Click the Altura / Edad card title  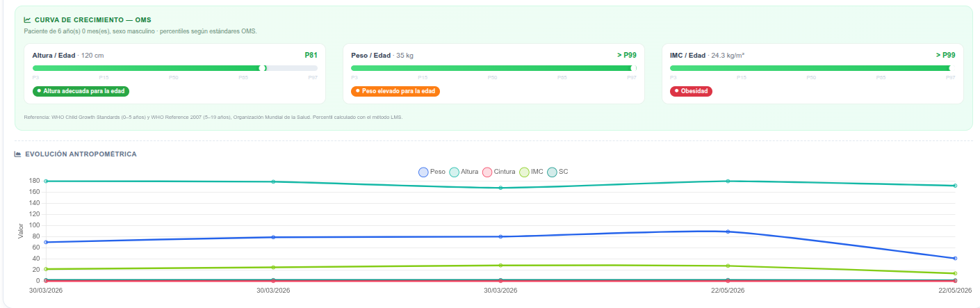[54, 55]
